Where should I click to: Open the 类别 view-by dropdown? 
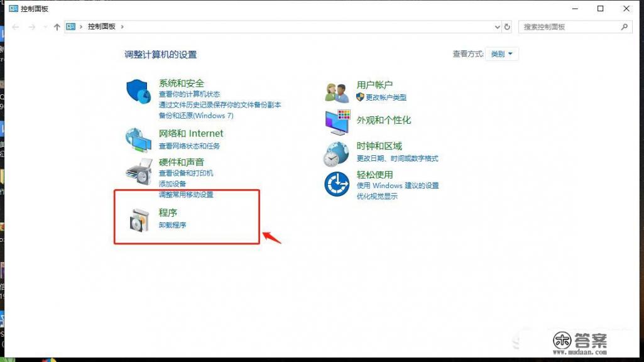tap(501, 54)
